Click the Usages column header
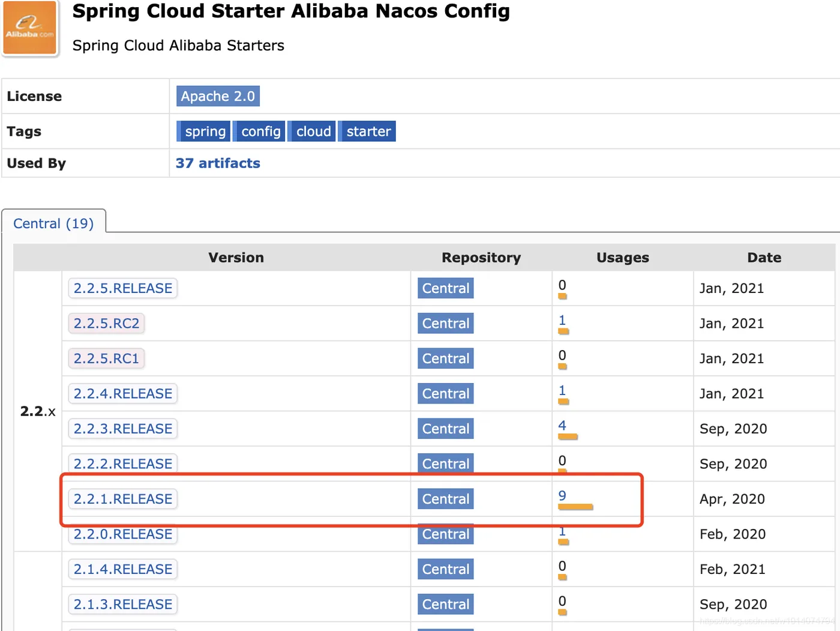The width and height of the screenshot is (840, 631). pyautogui.click(x=623, y=258)
